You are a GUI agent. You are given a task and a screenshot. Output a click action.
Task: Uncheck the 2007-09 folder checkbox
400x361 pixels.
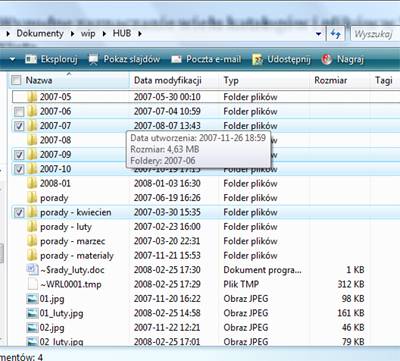(x=19, y=155)
